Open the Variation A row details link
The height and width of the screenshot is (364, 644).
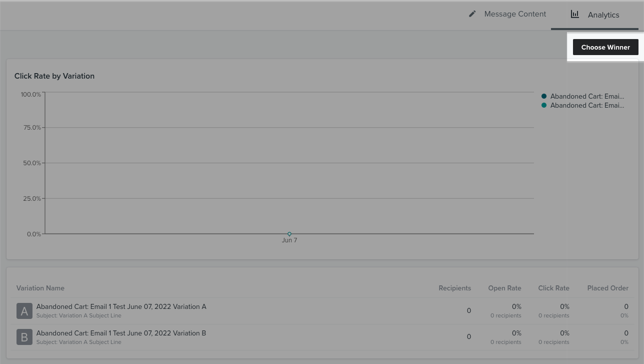121,306
